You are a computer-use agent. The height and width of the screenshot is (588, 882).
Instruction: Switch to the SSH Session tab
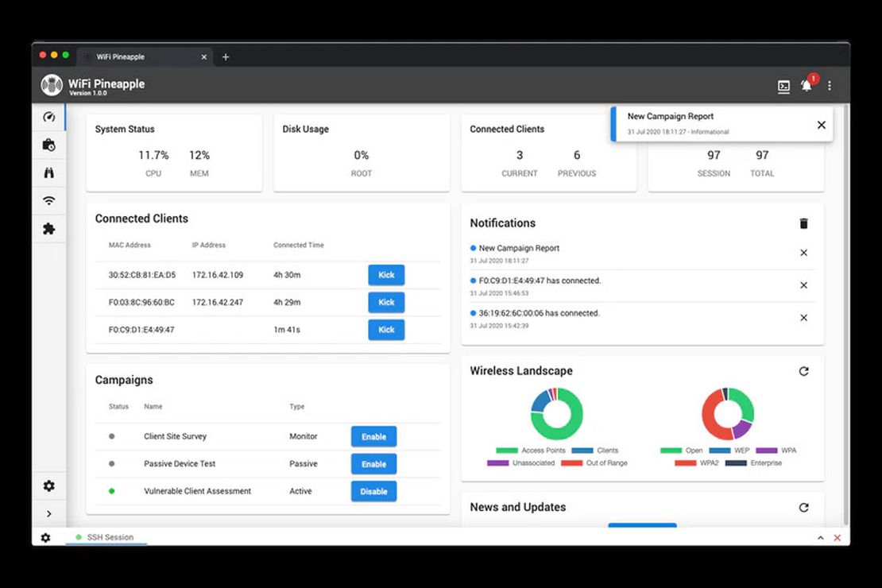coord(106,537)
